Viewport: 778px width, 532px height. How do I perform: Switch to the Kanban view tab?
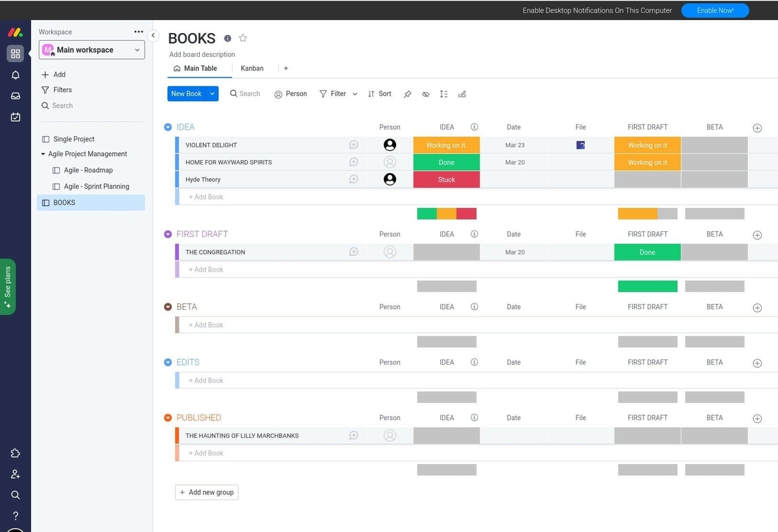(252, 68)
